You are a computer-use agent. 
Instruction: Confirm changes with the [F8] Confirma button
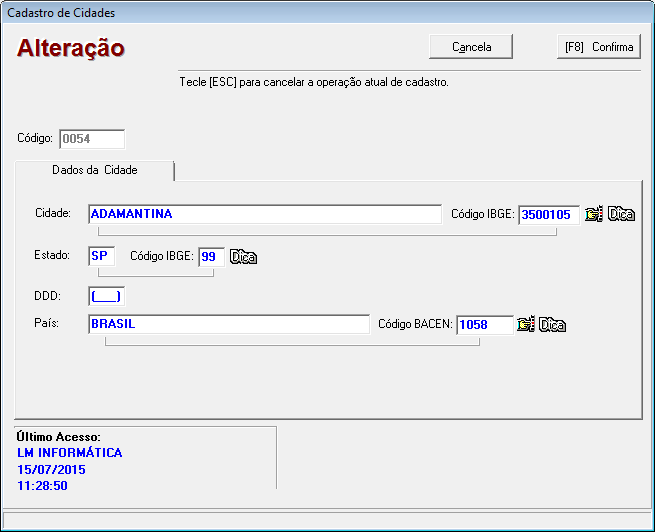point(598,47)
